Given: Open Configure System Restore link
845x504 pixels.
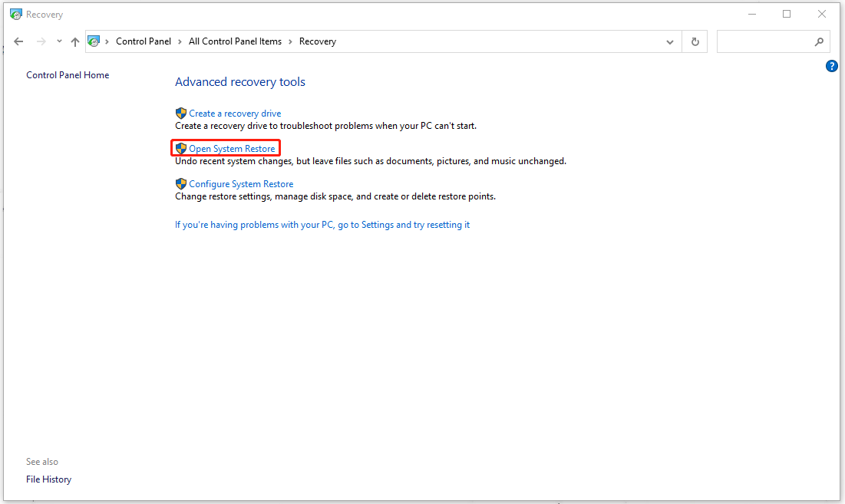Looking at the screenshot, I should 241,183.
